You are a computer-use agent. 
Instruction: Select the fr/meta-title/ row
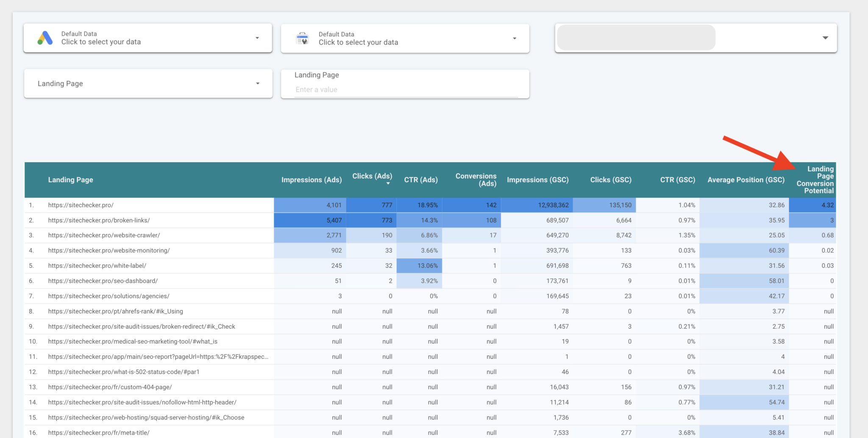[x=430, y=432]
